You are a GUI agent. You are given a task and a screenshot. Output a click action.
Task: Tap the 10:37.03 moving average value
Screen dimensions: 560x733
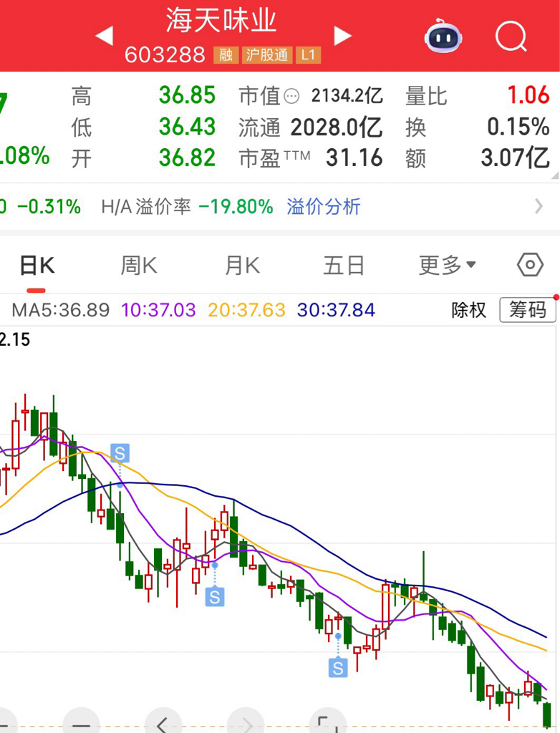point(158,310)
